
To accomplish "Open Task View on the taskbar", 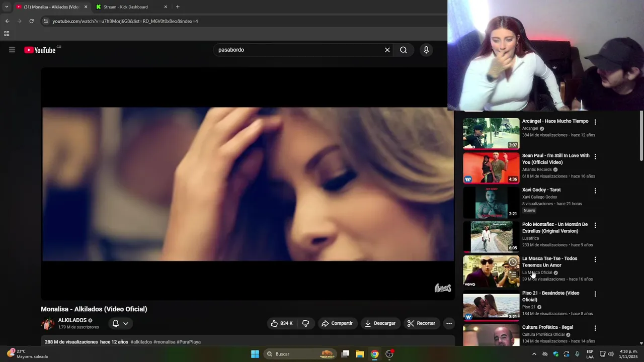I will pos(345,354).
